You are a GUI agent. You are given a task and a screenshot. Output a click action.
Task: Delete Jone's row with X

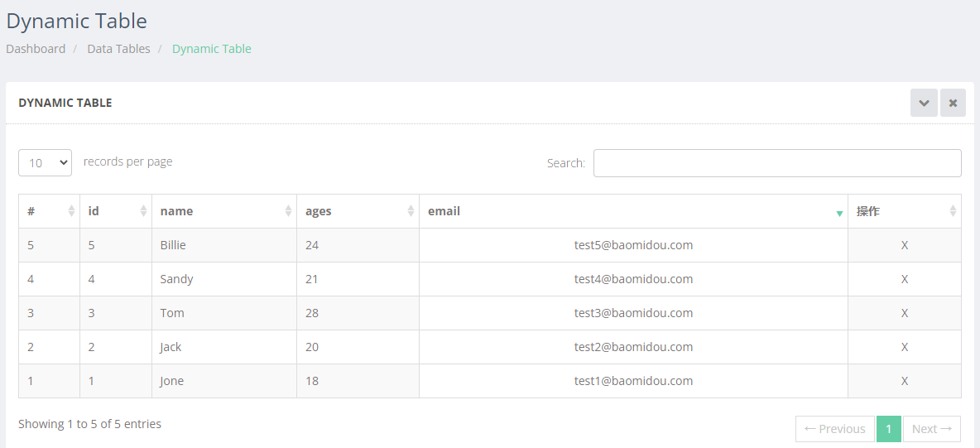(905, 380)
